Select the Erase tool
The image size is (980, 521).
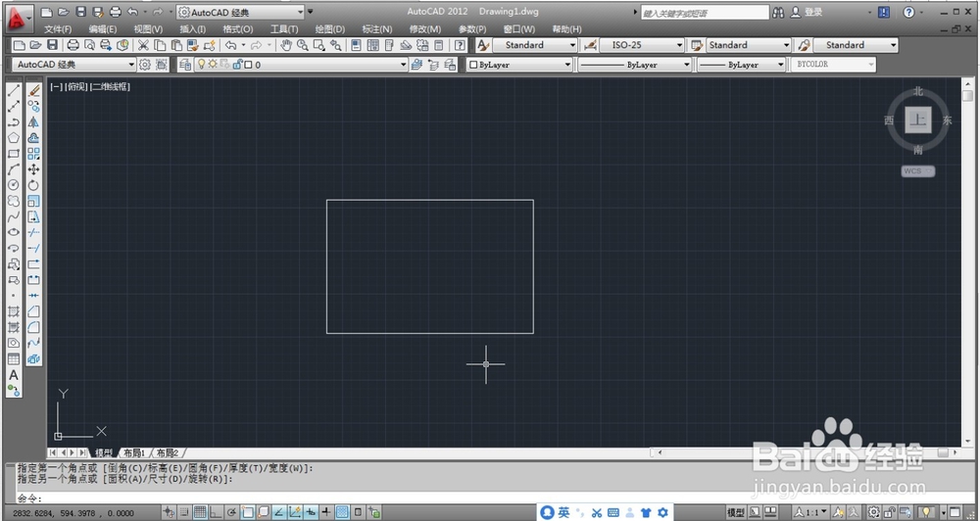[x=33, y=90]
